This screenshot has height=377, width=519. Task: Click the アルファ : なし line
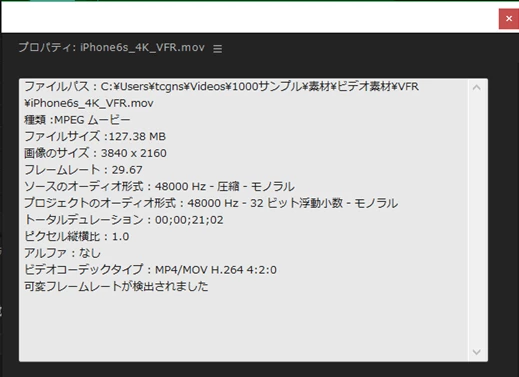62,253
